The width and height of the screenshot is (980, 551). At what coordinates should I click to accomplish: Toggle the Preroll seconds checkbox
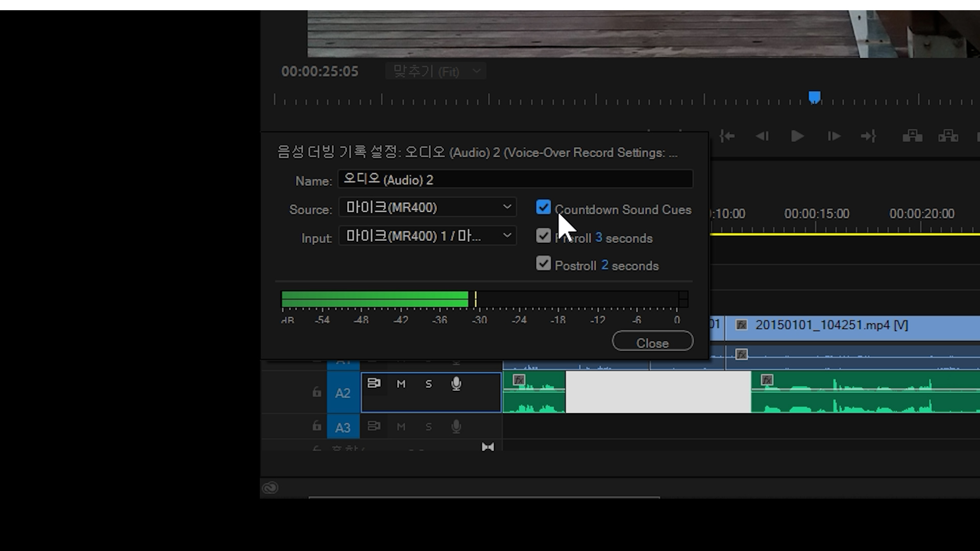pyautogui.click(x=544, y=236)
